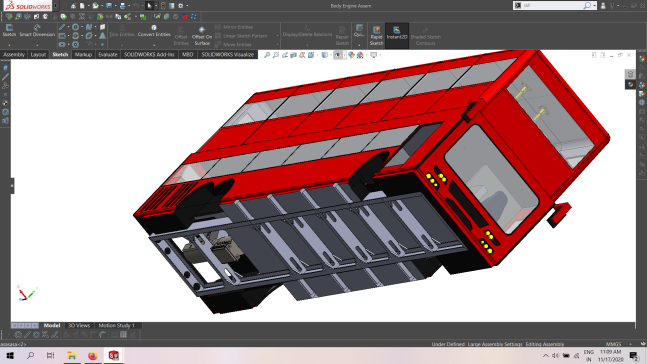Expand the Sketch button dropdown arrow
This screenshot has width=647, height=364.
pyautogui.click(x=9, y=45)
